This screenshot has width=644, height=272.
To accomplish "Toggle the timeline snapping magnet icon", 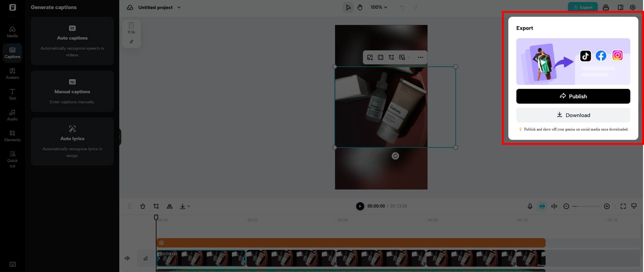I will (x=542, y=206).
